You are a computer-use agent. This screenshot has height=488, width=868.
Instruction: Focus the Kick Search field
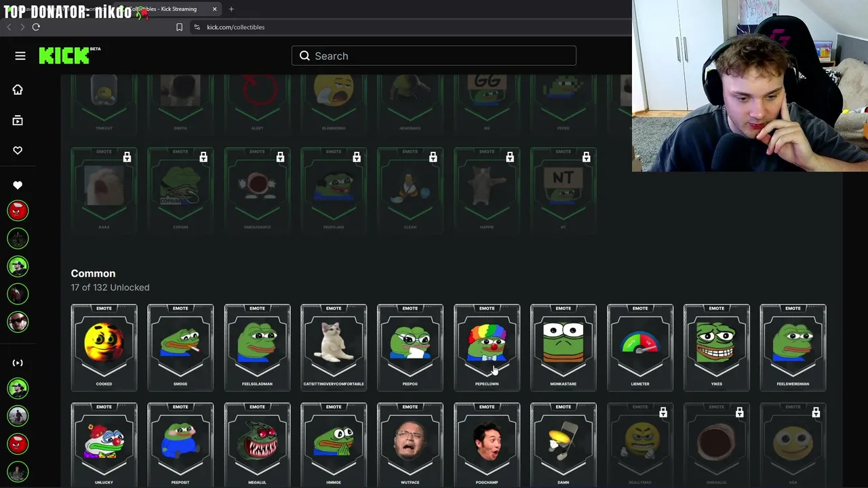434,56
